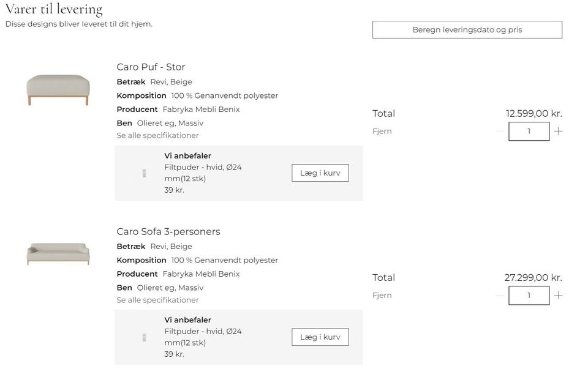
Task: Expand all specifications for Caro Sofa
Action: click(x=157, y=300)
